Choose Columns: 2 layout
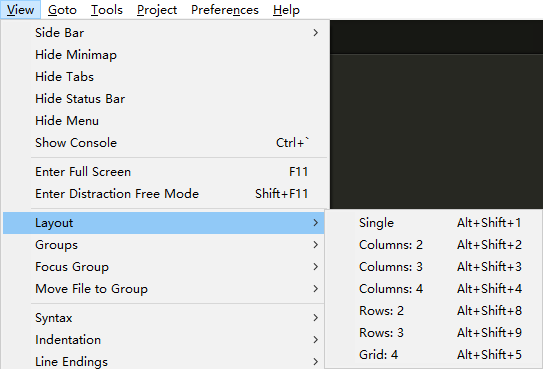The width and height of the screenshot is (543, 369). (x=433, y=245)
